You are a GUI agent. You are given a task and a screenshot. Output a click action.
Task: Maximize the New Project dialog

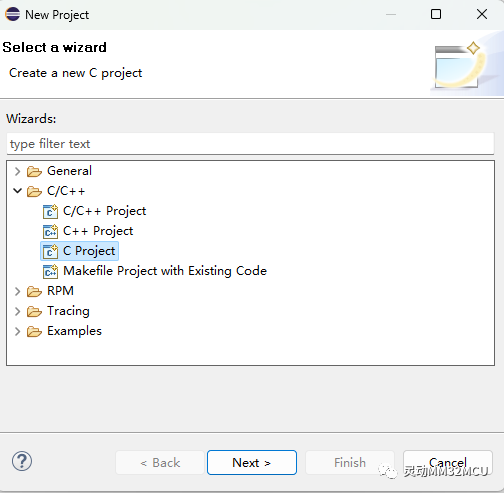436,14
